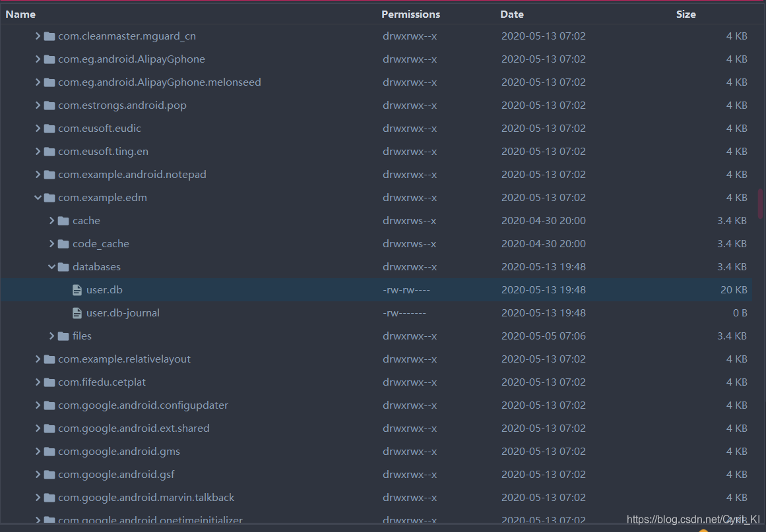Click the code_cache folder icon
The width and height of the screenshot is (766, 532).
point(63,243)
